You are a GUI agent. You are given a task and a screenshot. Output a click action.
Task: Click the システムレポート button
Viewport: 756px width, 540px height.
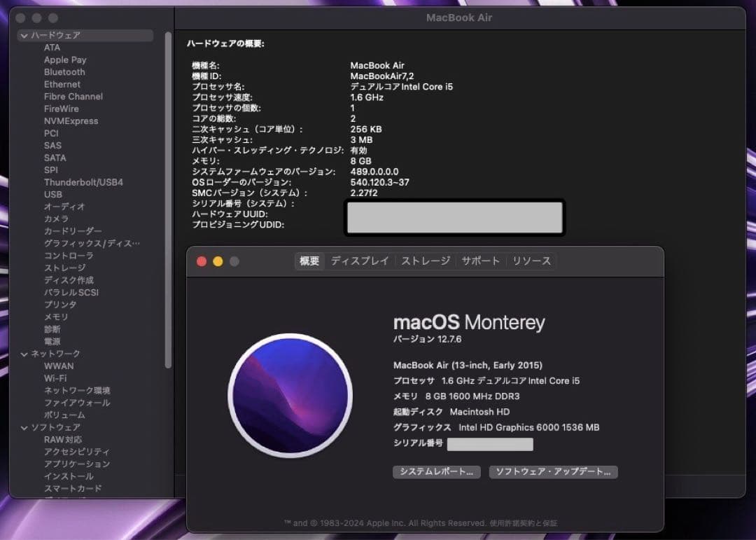[436, 472]
